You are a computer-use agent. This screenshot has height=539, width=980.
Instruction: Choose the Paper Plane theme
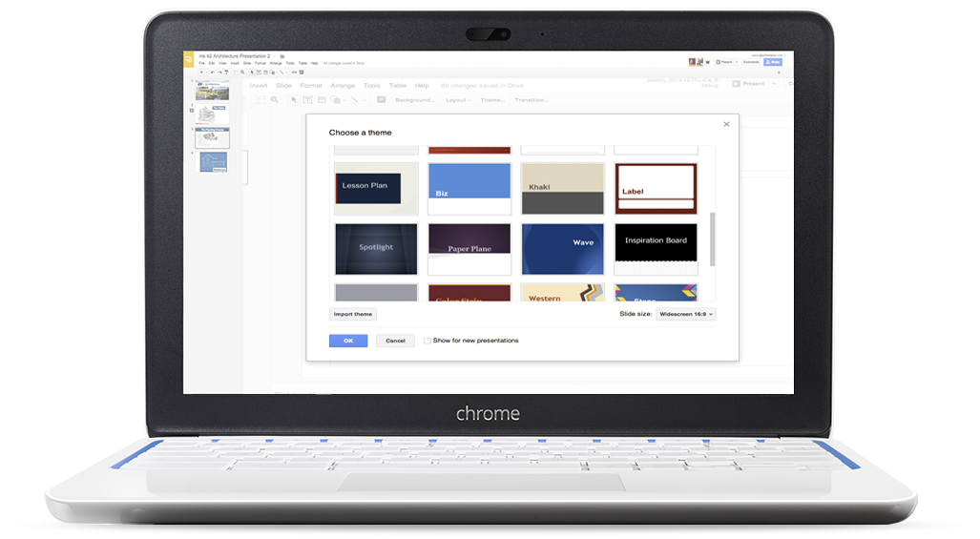tap(469, 249)
